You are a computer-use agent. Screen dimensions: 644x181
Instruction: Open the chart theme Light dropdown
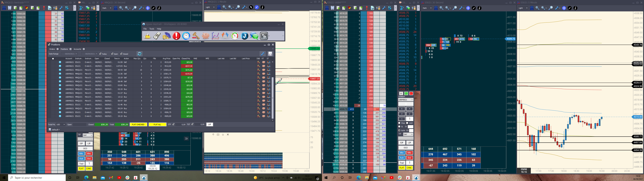pyautogui.click(x=210, y=7)
